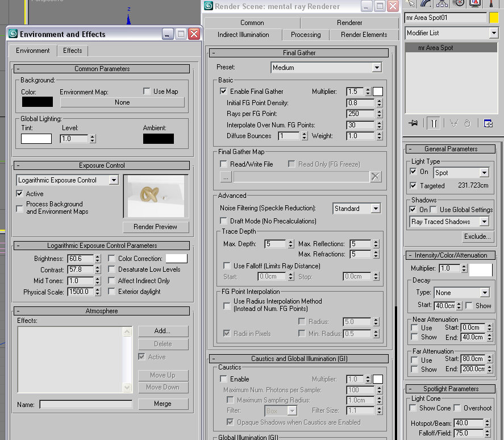Check the Overshoot option
The image size is (504, 440).
(457, 408)
